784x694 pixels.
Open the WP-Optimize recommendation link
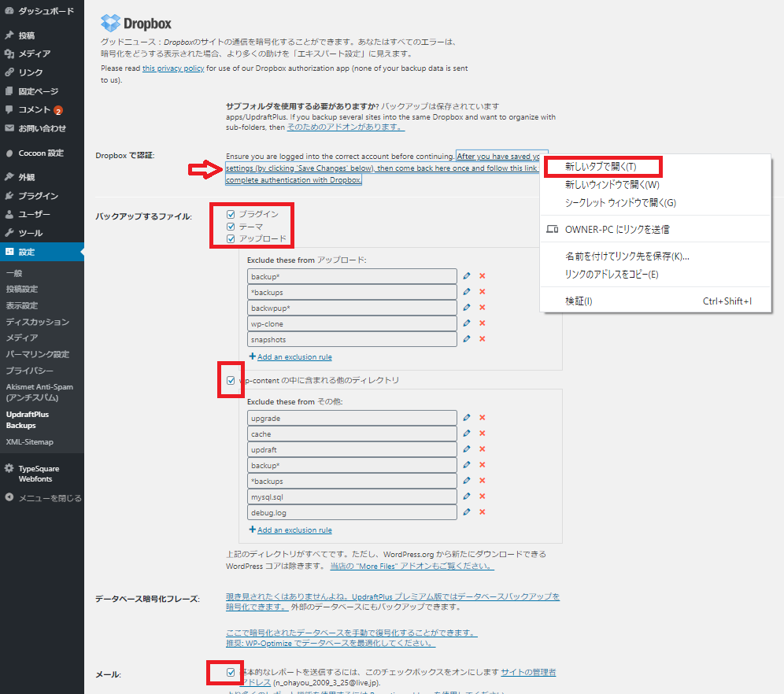pos(331,643)
